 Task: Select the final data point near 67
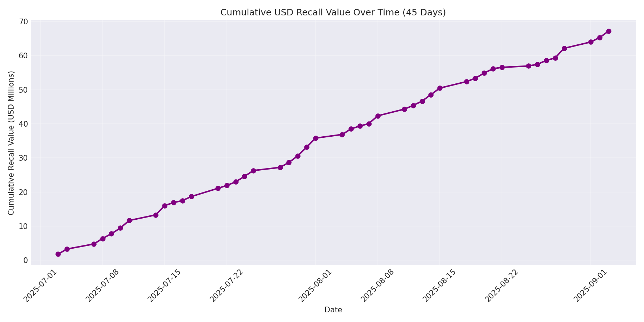[x=608, y=31]
